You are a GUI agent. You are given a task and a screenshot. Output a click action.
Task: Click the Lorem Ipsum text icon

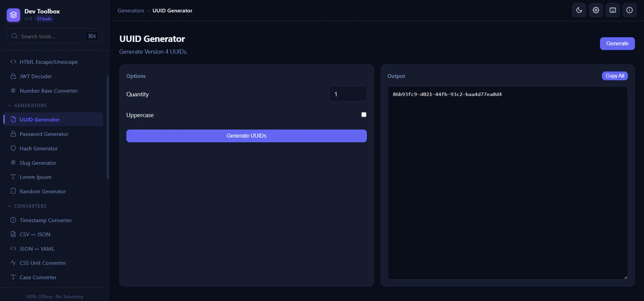point(13,177)
